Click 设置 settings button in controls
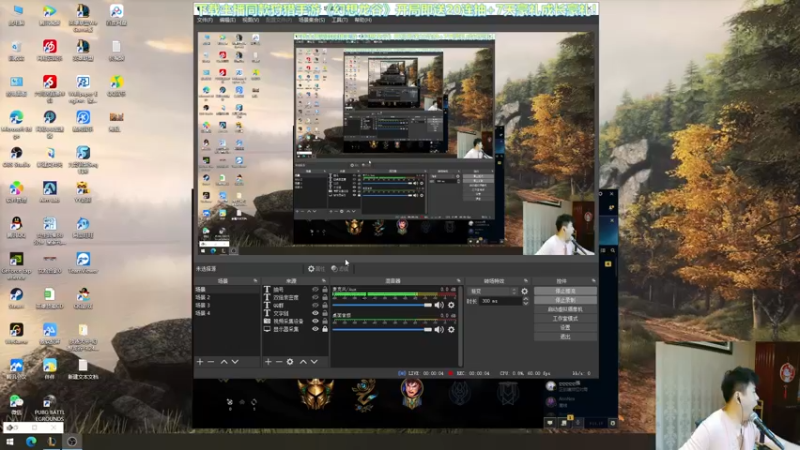This screenshot has height=450, width=800. coord(565,328)
